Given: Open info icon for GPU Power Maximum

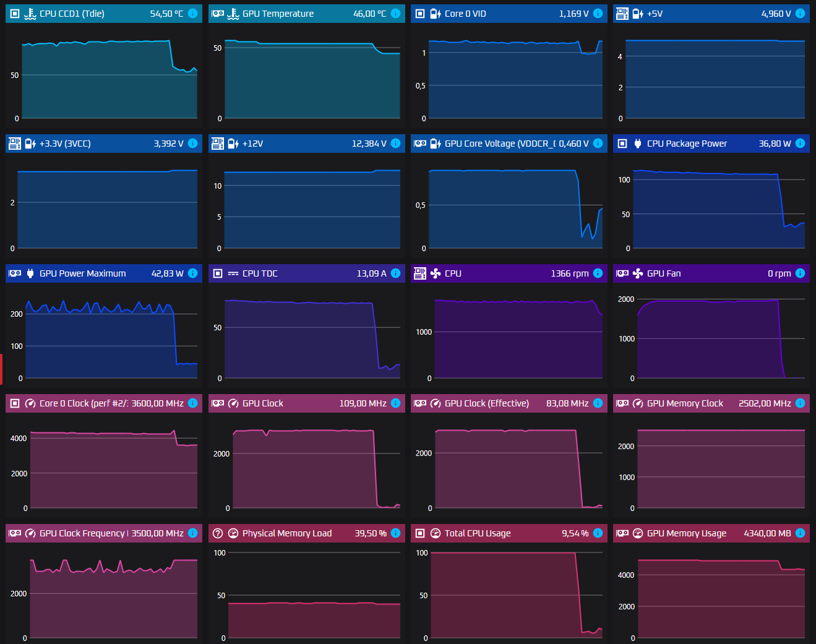Looking at the screenshot, I should pyautogui.click(x=193, y=273).
